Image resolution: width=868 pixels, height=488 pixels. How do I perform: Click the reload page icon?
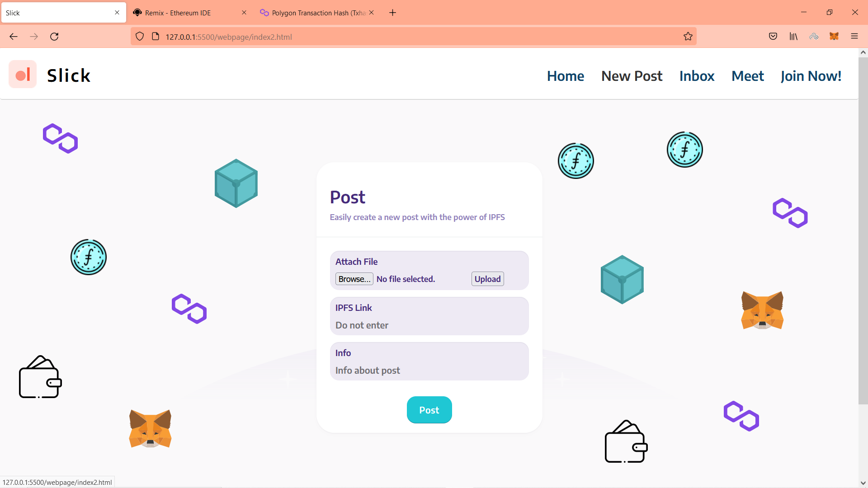54,36
